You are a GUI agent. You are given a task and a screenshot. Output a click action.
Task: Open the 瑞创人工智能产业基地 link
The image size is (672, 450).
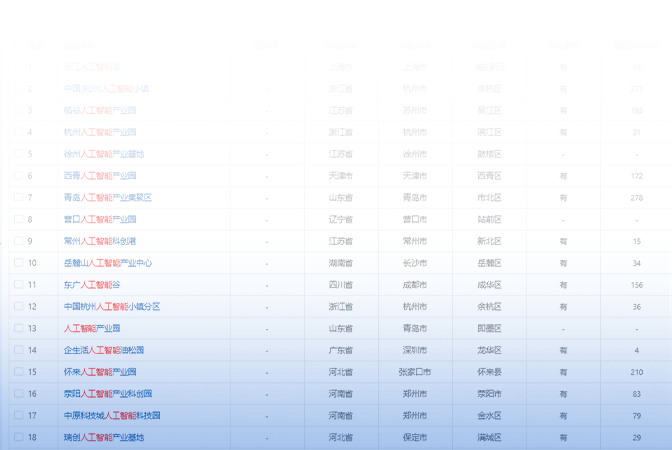point(104,438)
